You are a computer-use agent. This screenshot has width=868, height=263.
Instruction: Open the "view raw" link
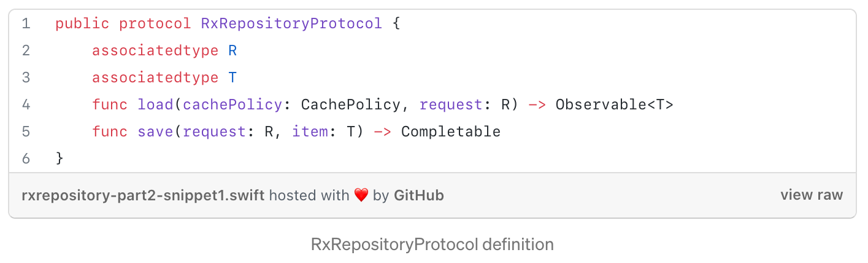pyautogui.click(x=812, y=195)
